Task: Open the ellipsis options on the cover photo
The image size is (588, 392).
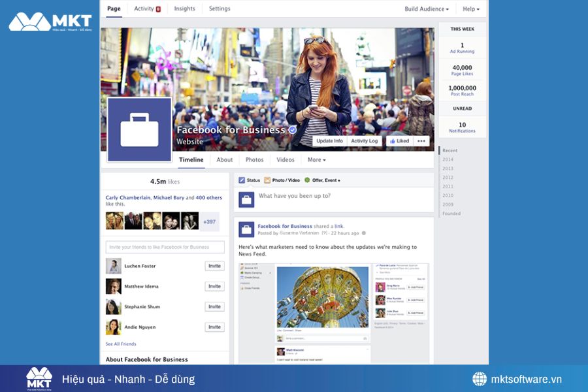Action: pyautogui.click(x=421, y=140)
